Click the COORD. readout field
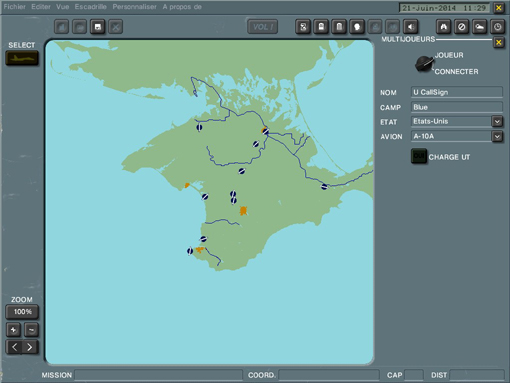This screenshot has width=510, height=383. coord(329,375)
